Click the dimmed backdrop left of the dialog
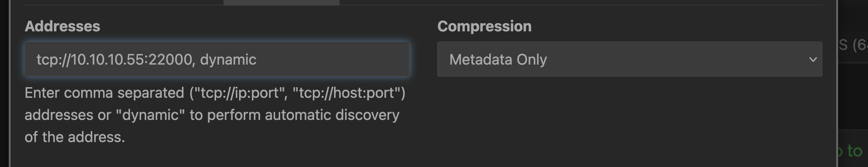The width and height of the screenshot is (868, 167). pyautogui.click(x=5, y=83)
